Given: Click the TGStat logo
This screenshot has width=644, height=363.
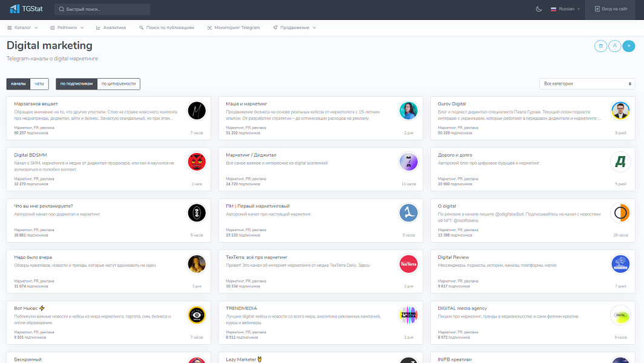Looking at the screenshot, I should [26, 8].
